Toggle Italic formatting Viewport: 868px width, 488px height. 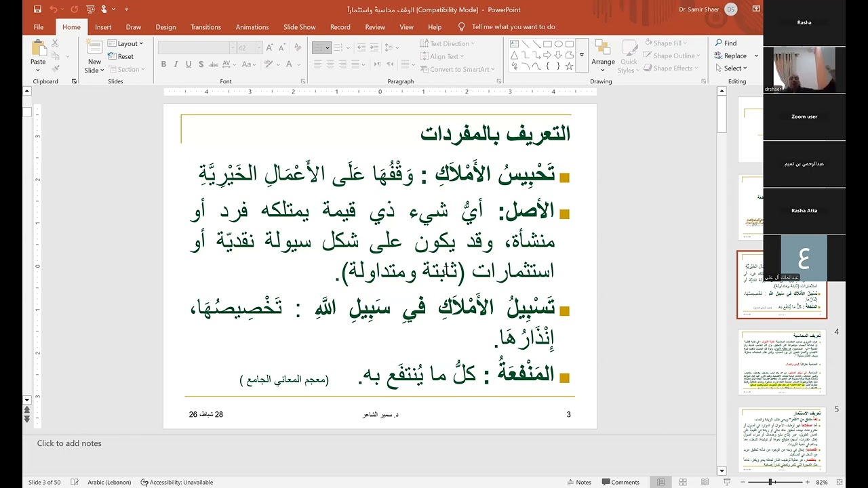(176, 64)
